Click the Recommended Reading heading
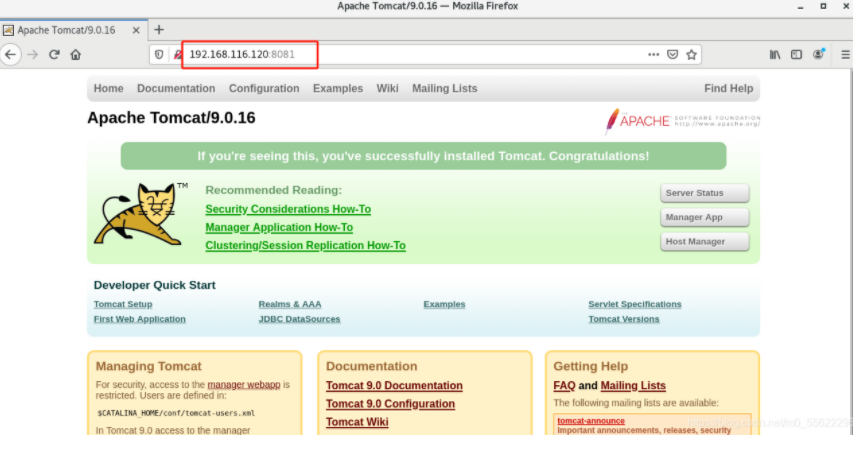This screenshot has height=457, width=853. [x=274, y=190]
